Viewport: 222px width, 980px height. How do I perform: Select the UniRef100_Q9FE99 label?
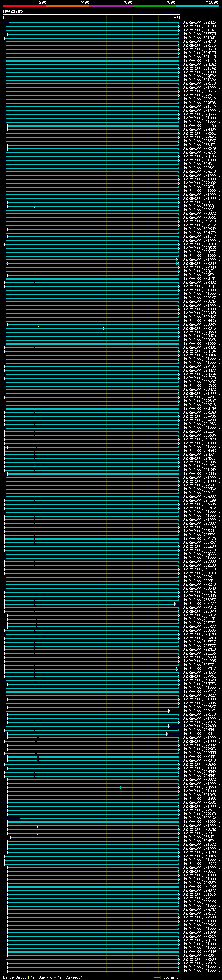(199, 501)
